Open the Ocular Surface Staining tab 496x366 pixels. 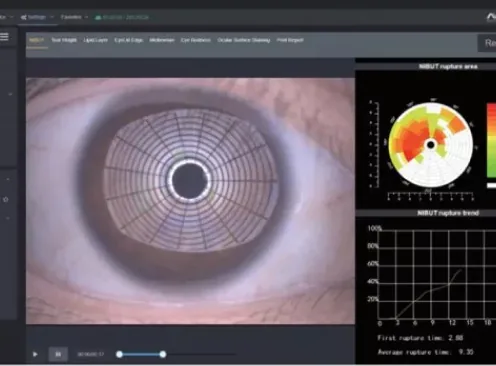point(244,40)
